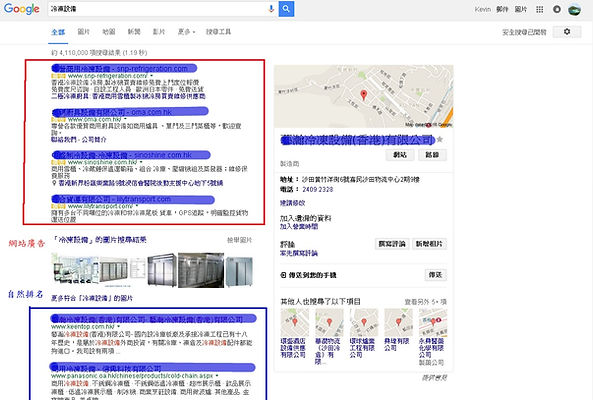Click the 建議修改 suggest edit link

click(x=292, y=203)
